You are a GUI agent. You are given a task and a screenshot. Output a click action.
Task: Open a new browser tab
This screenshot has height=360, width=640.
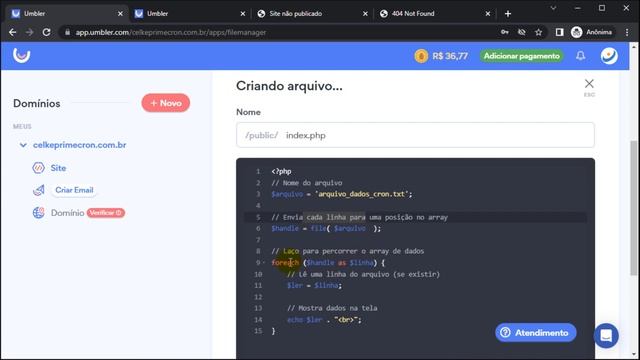[508, 13]
